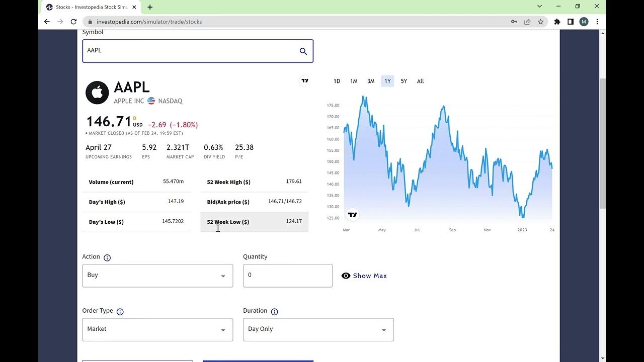
Task: Click the Apple company logo
Action: click(97, 93)
